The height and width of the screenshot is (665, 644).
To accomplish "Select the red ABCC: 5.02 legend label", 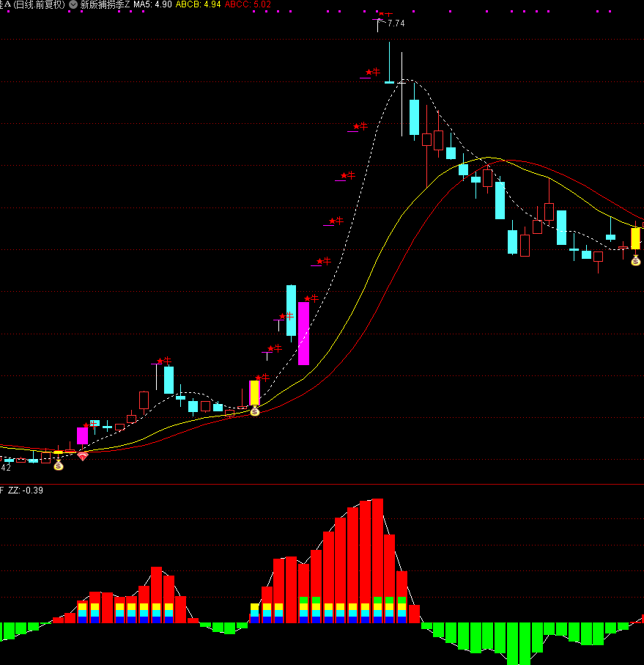I will tap(248, 4).
